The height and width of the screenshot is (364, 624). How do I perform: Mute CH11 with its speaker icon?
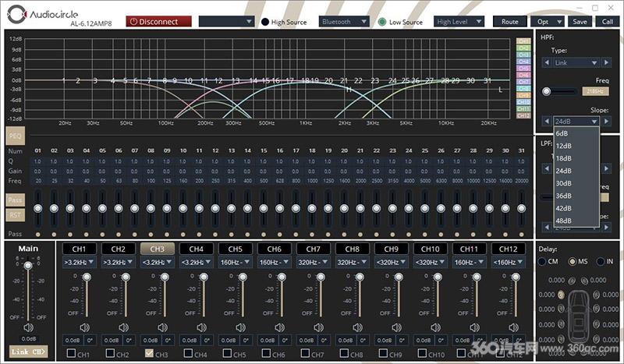tap(474, 327)
